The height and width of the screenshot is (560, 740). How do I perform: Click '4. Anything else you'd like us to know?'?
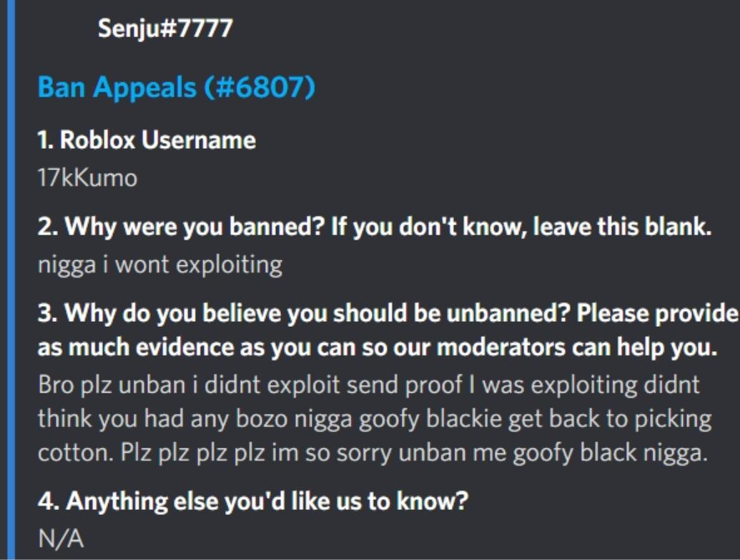[252, 501]
